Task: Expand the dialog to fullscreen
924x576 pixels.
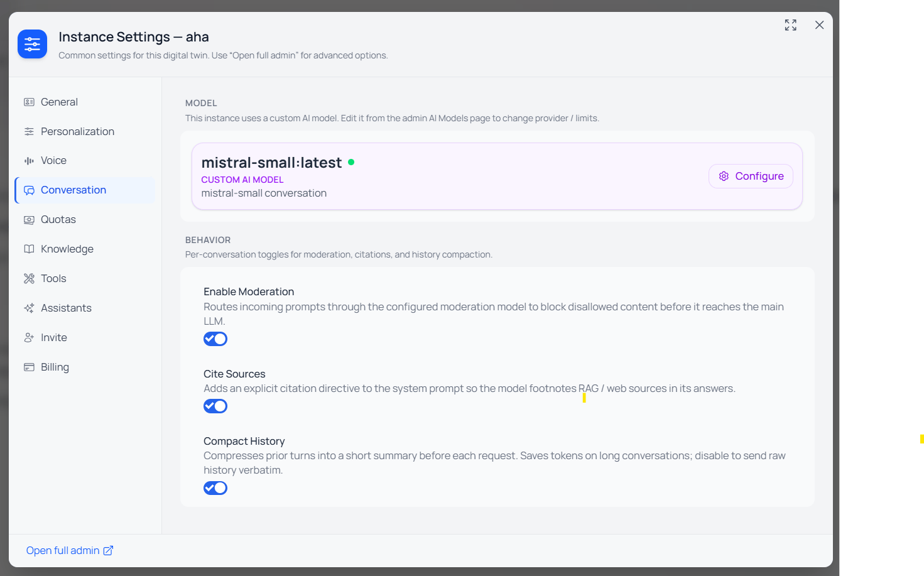Action: [x=791, y=25]
